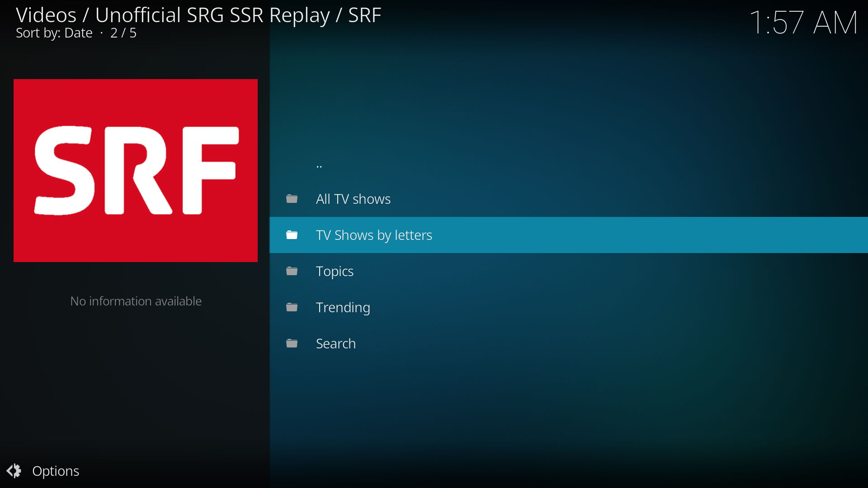The width and height of the screenshot is (868, 488).
Task: Click the folder icon beside All TV shows
Action: click(x=292, y=199)
